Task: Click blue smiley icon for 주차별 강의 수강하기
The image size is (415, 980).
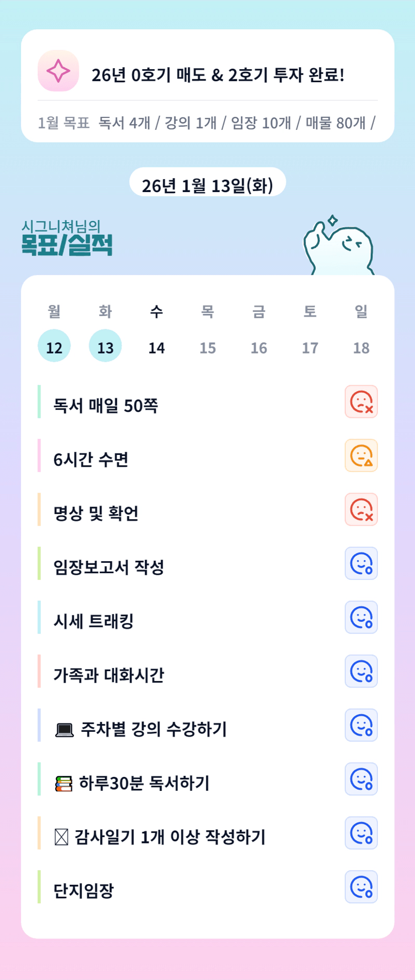Action: [361, 725]
